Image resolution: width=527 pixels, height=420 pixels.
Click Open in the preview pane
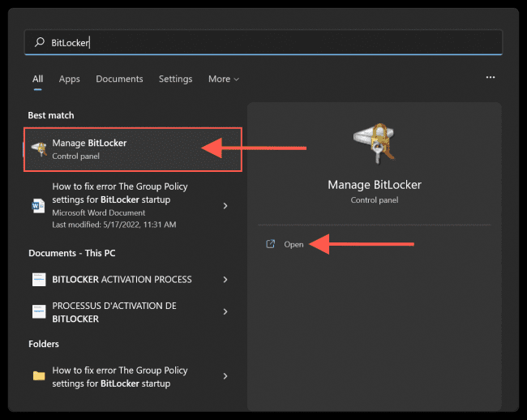coord(293,244)
